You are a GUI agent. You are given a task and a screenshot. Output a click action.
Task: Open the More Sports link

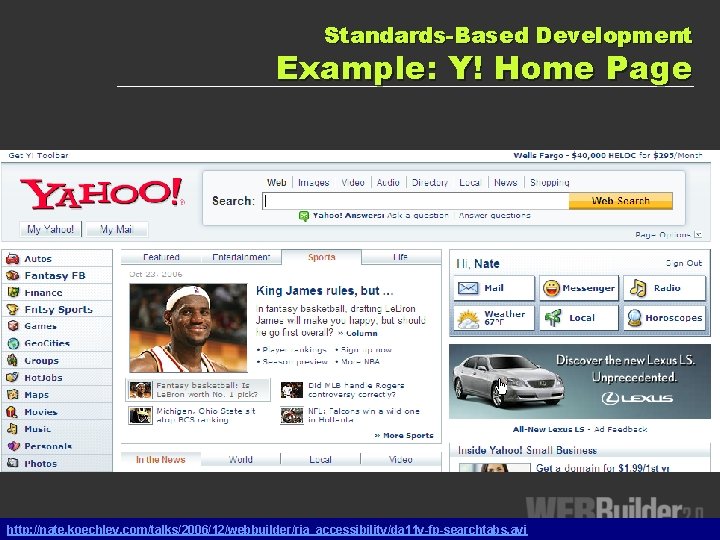point(404,435)
